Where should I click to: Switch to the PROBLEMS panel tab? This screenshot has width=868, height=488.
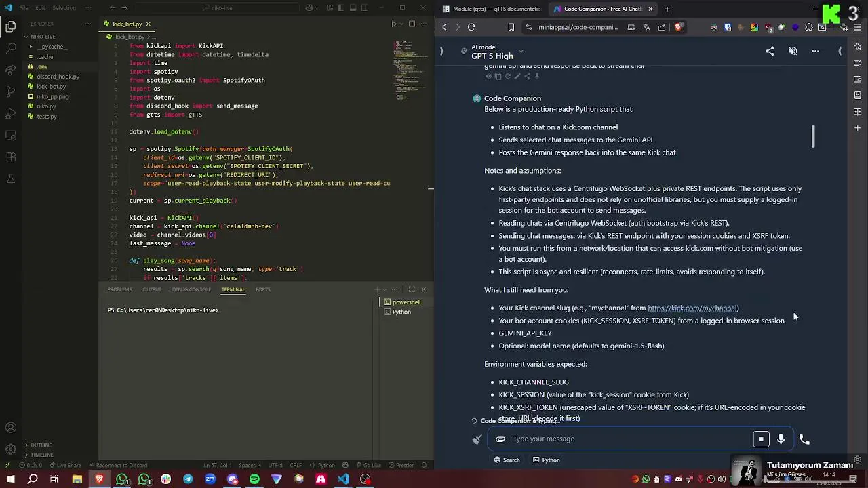(119, 289)
